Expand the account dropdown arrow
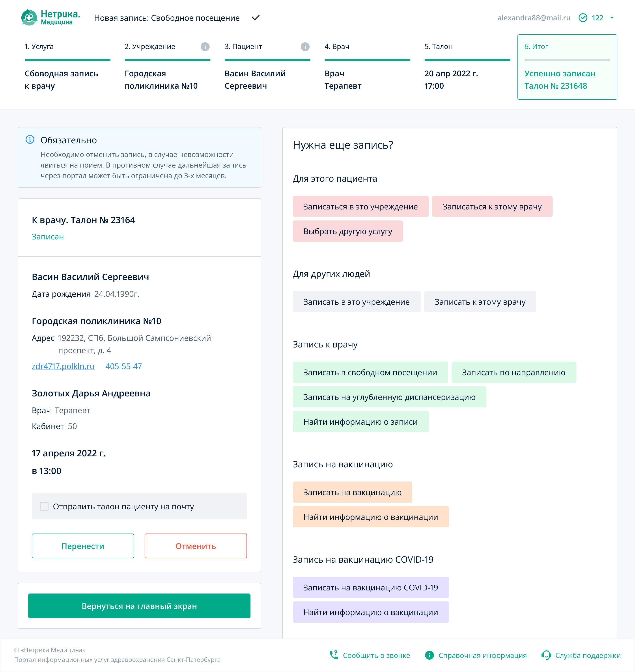 (612, 18)
